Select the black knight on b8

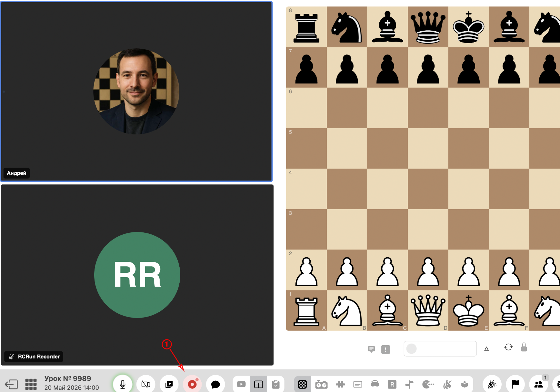click(347, 27)
